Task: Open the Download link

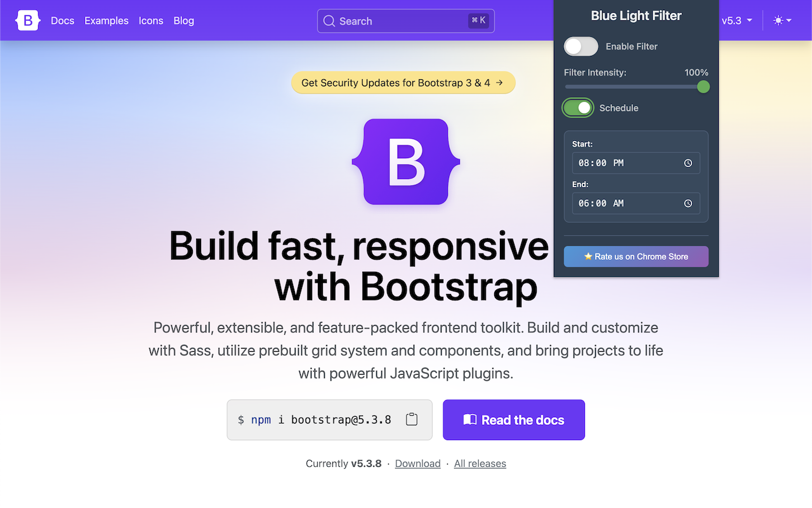Action: pos(418,464)
